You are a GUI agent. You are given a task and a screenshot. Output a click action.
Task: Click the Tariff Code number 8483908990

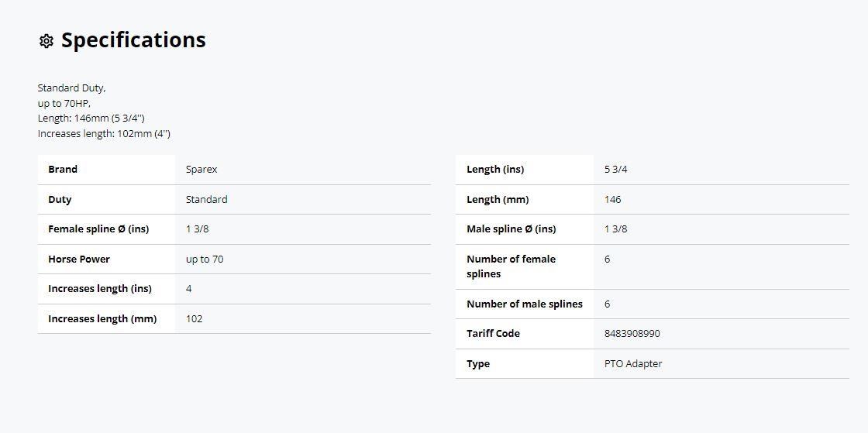(x=632, y=334)
